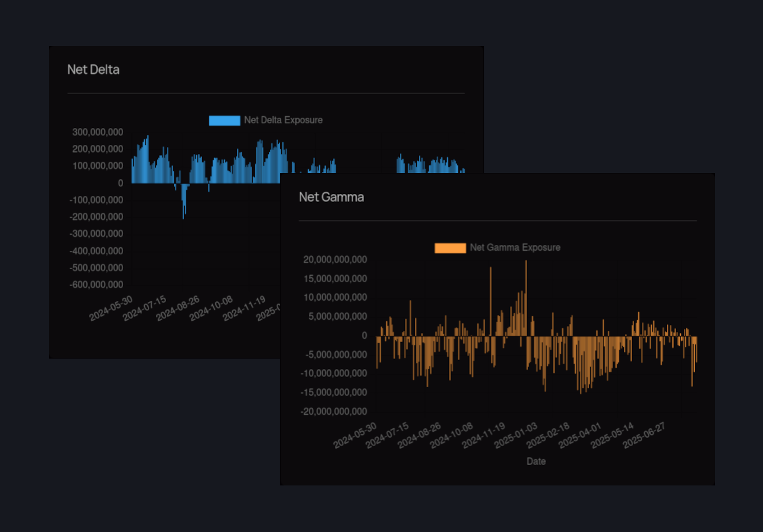
Task: Click the -600,000,000 axis label on Net Delta
Action: click(x=96, y=284)
